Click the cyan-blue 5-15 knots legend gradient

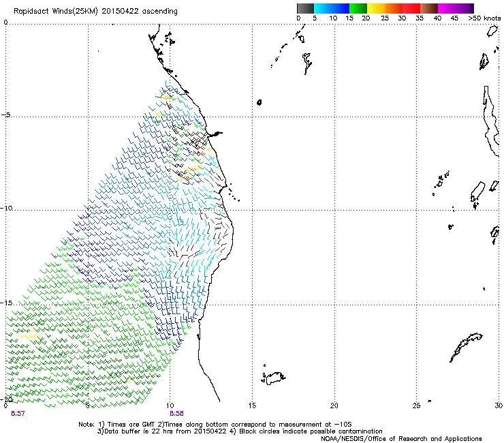[x=332, y=8]
